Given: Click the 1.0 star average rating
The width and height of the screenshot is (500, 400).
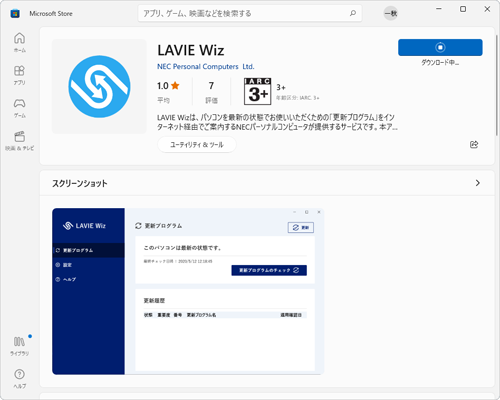Looking at the screenshot, I should 168,86.
